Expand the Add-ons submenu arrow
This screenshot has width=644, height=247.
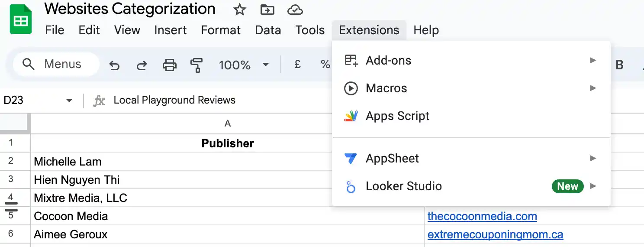coord(593,60)
